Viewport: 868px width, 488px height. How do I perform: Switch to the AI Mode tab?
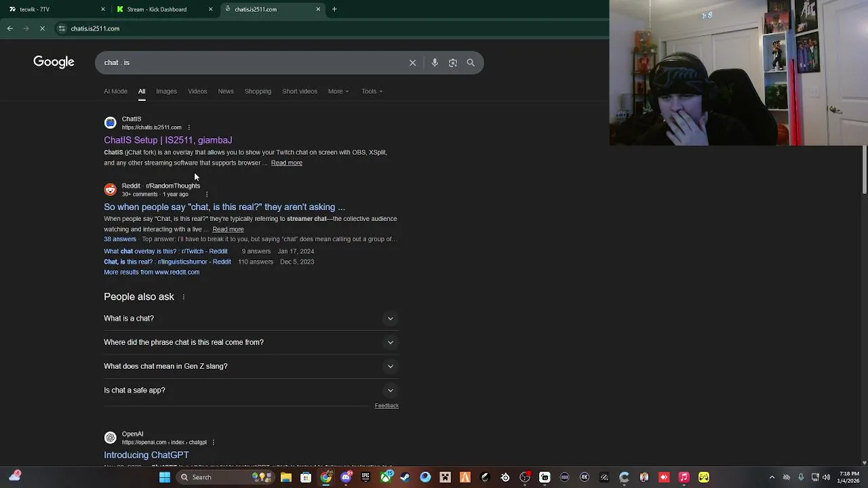(115, 91)
